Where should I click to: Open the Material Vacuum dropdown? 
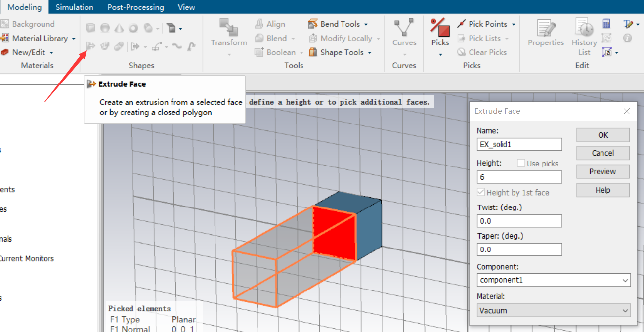coord(554,311)
